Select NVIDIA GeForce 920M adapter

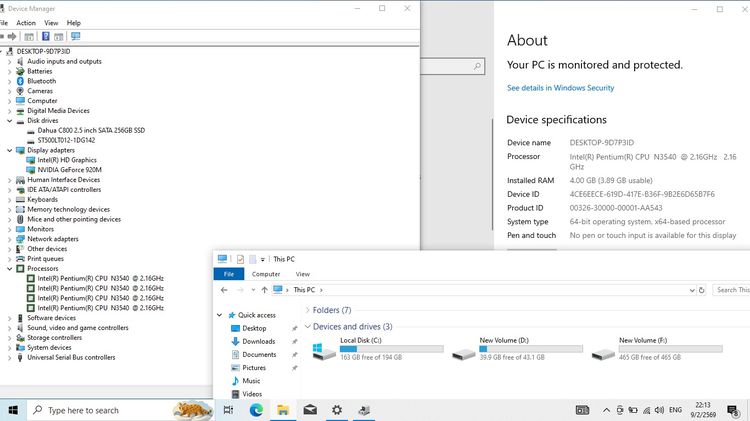coord(69,170)
